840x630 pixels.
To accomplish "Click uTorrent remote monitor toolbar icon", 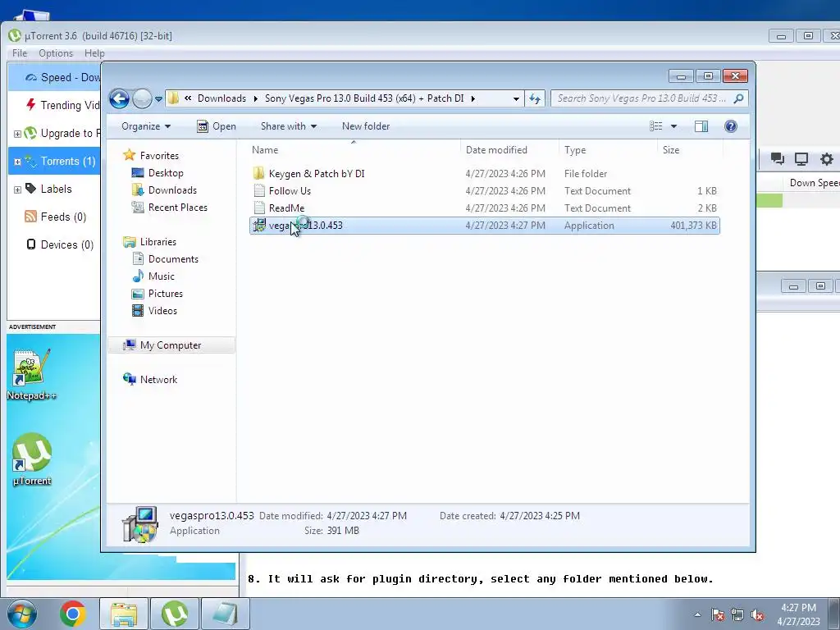I will tap(801, 158).
